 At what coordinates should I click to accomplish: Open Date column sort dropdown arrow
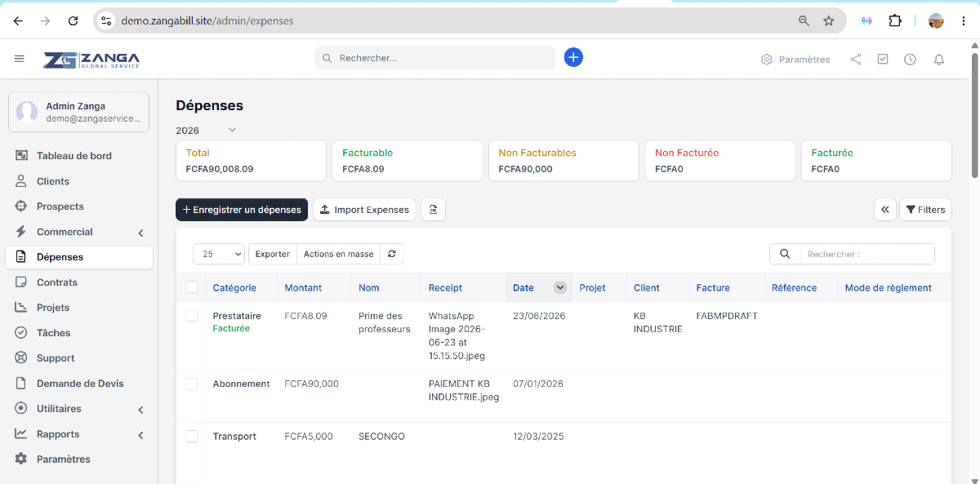(560, 287)
